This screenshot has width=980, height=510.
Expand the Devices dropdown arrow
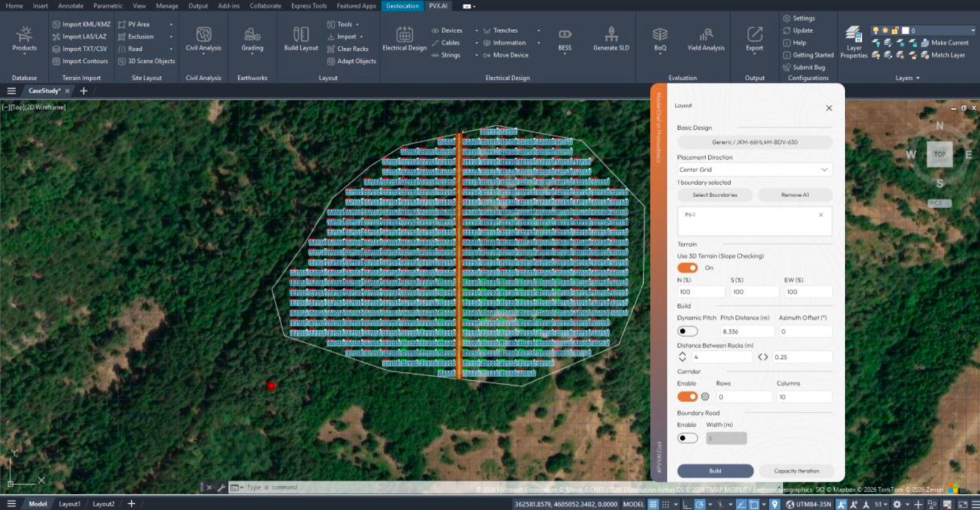[x=477, y=31]
